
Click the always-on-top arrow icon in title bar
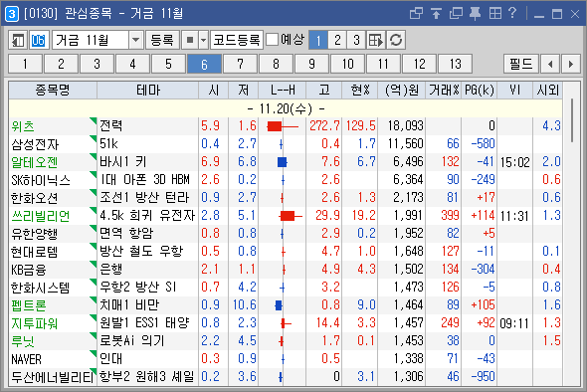pyautogui.click(x=436, y=14)
